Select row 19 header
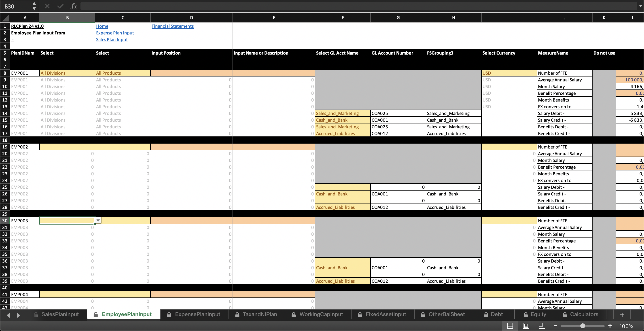The image size is (644, 331). 5,147
